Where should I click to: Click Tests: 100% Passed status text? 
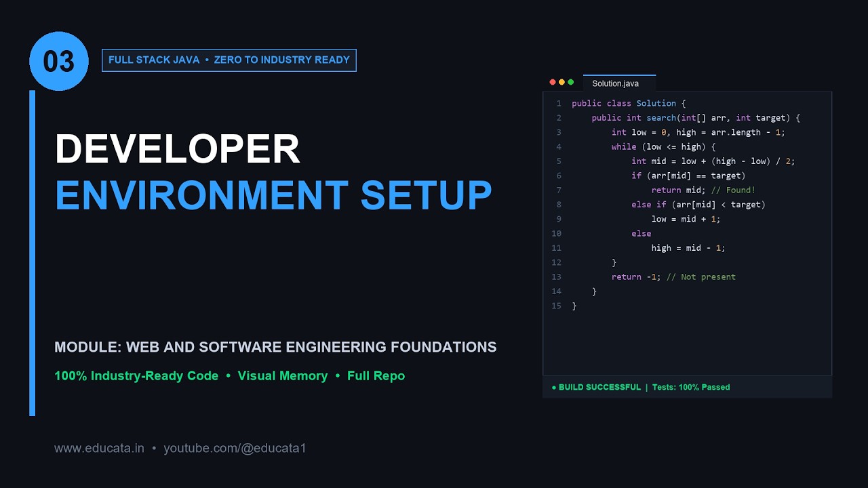691,387
